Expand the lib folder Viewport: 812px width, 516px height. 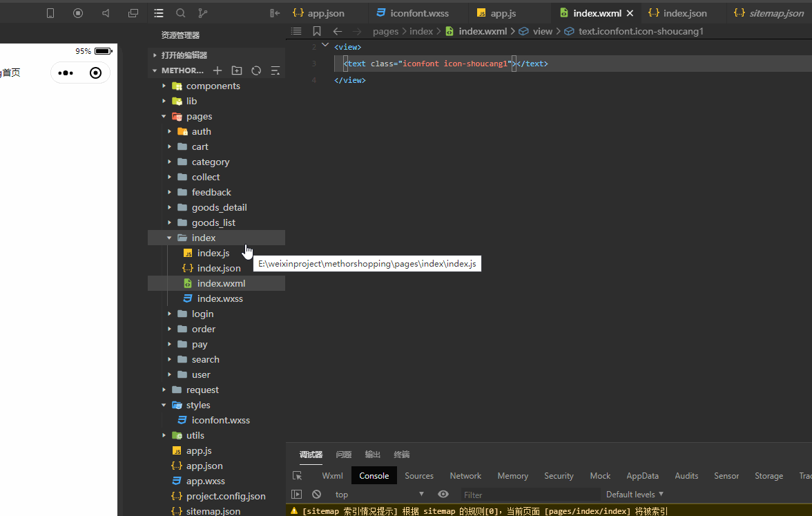tap(192, 101)
